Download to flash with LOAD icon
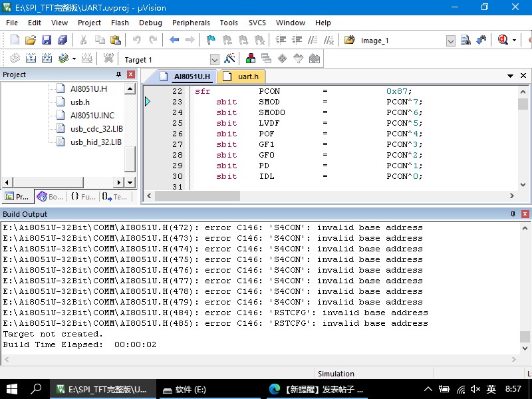This screenshot has height=399, width=532. click(108, 59)
